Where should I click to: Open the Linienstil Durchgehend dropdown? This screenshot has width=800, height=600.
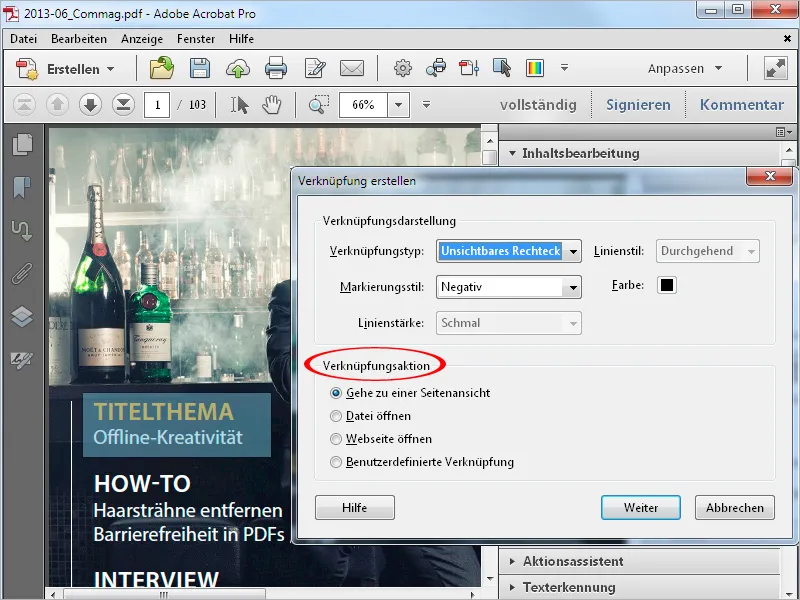pyautogui.click(x=708, y=251)
